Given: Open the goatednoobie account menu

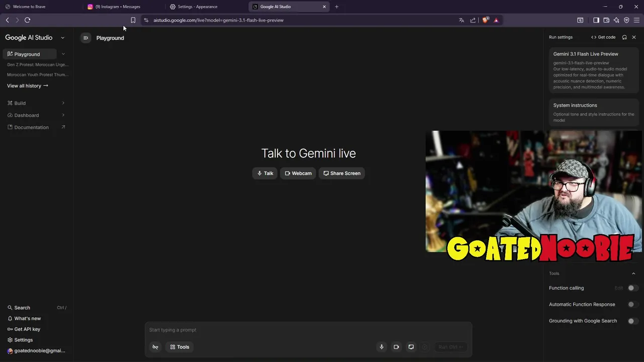Looking at the screenshot, I should 36,351.
